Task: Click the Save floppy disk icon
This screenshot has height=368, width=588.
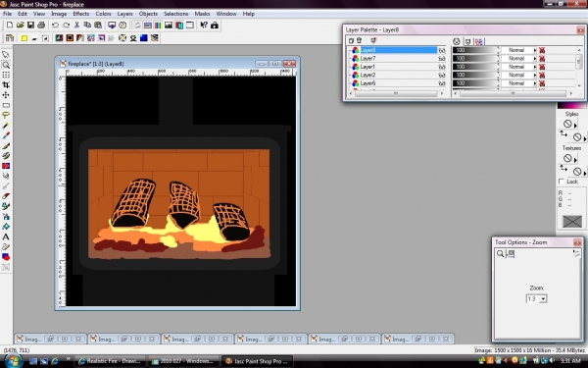Action: pyautogui.click(x=30, y=26)
